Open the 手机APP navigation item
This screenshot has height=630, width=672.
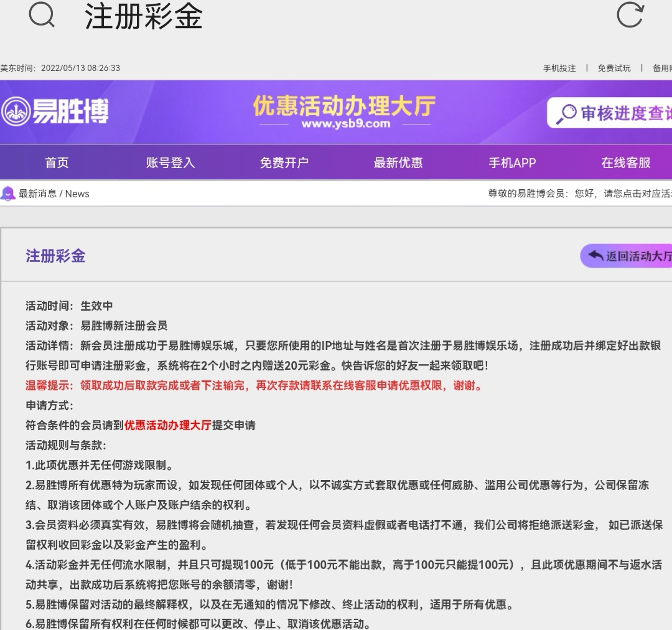(512, 163)
